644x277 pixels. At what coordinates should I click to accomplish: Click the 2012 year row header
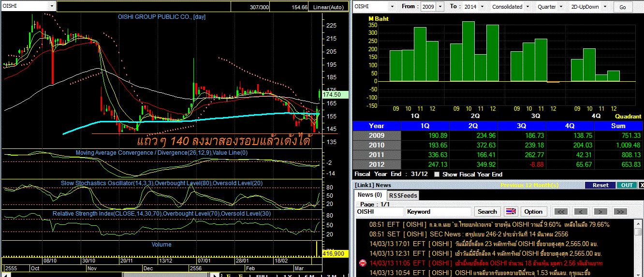377,164
